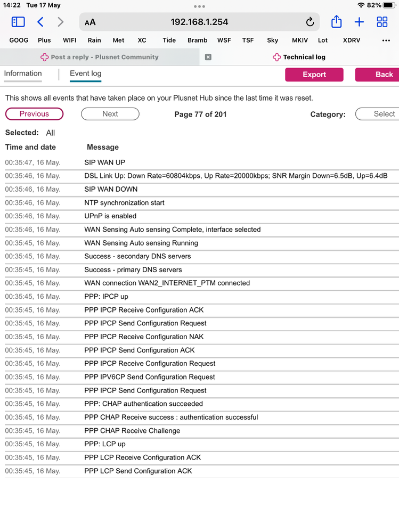Close the tab using the x icon
Screen dimensions: 399x532
[208, 57]
